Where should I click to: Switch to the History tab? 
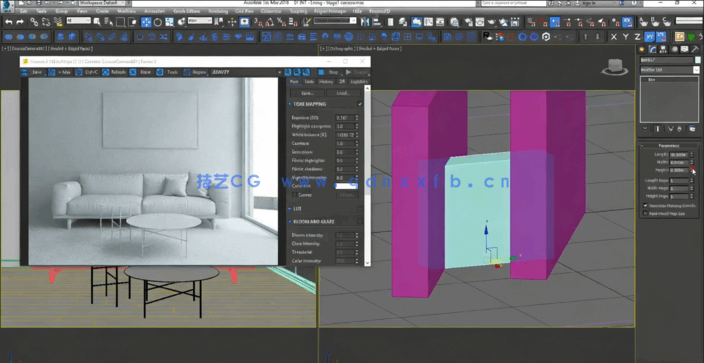[326, 82]
